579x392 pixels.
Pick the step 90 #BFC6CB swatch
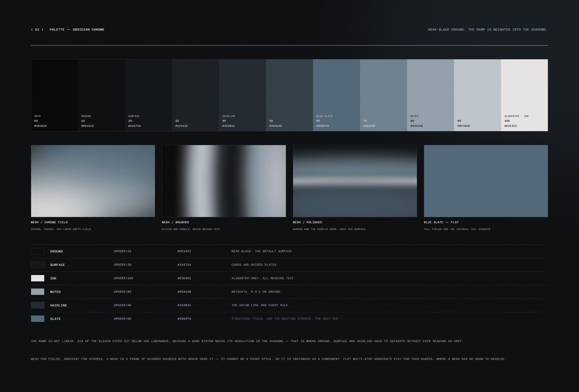point(478,95)
